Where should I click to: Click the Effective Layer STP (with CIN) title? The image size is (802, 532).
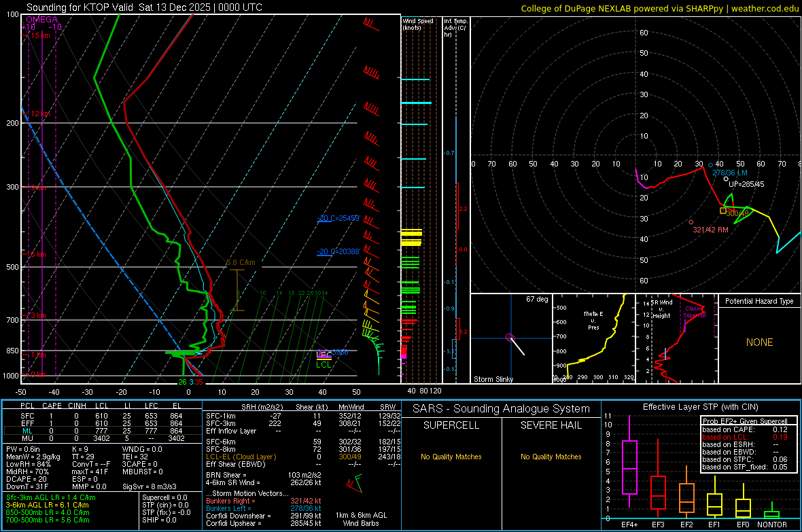(x=700, y=407)
